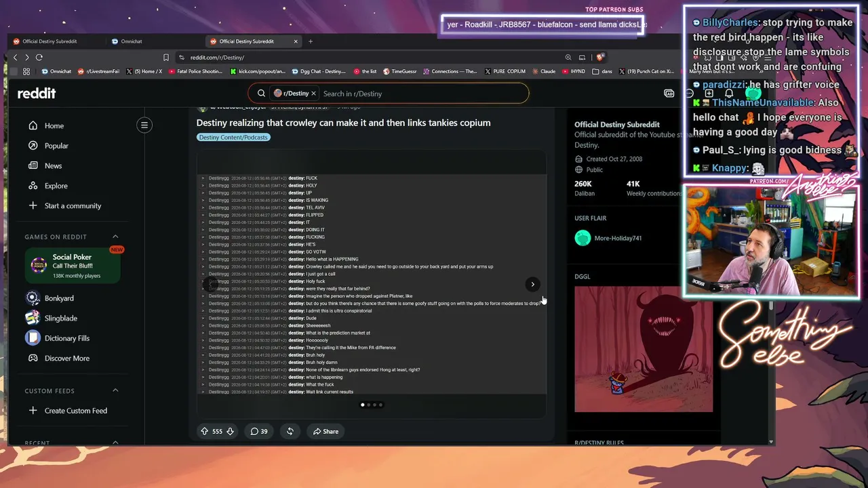Screen dimensions: 868x488
Task: Open (19) Punch Cat on X bookmark
Action: (647, 71)
